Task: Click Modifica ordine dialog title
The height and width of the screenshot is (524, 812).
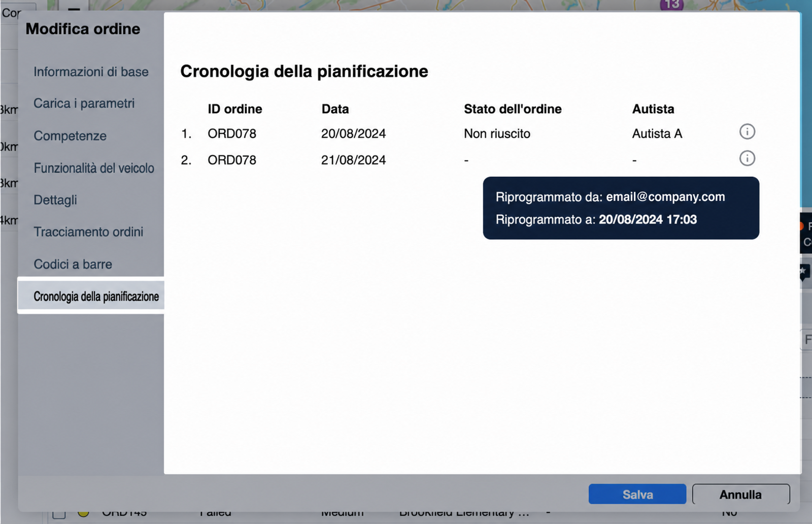Action: (83, 29)
